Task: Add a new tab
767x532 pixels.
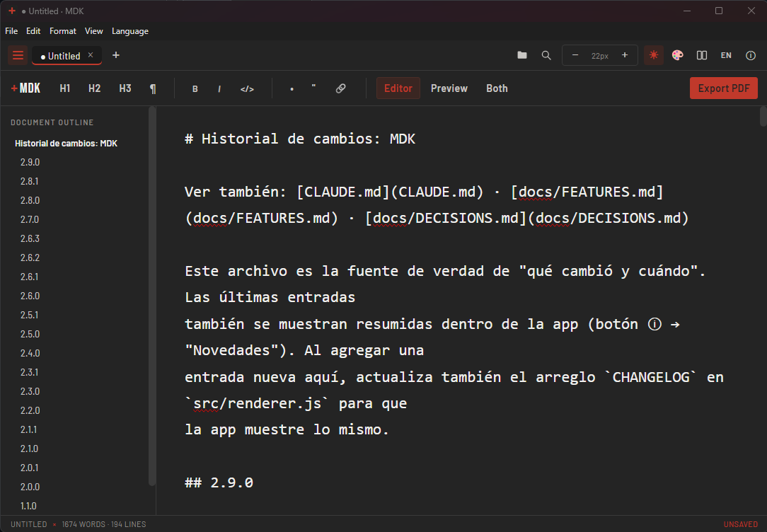Action: click(x=116, y=55)
